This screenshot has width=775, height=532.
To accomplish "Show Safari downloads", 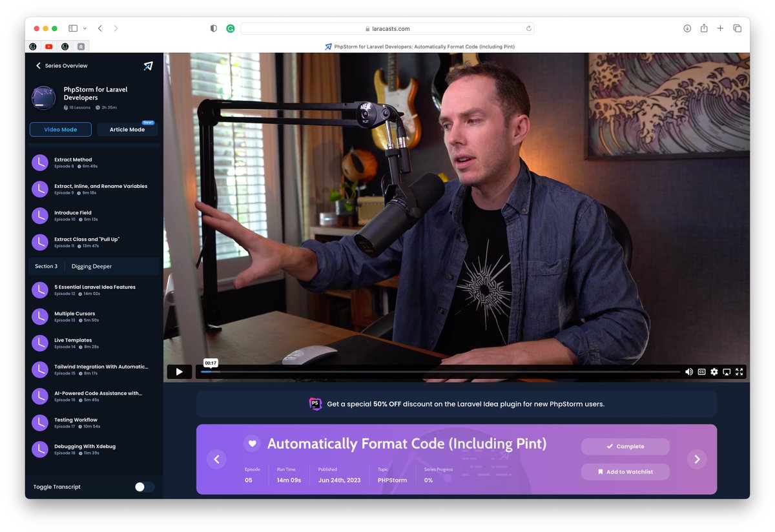I will [x=687, y=28].
